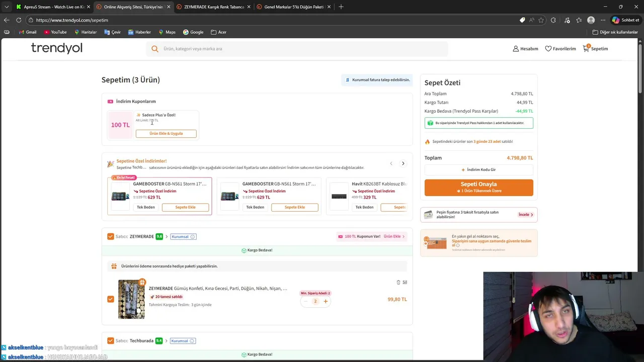Open Tek Beden option on first GAMEBOOSTER

pos(146,207)
